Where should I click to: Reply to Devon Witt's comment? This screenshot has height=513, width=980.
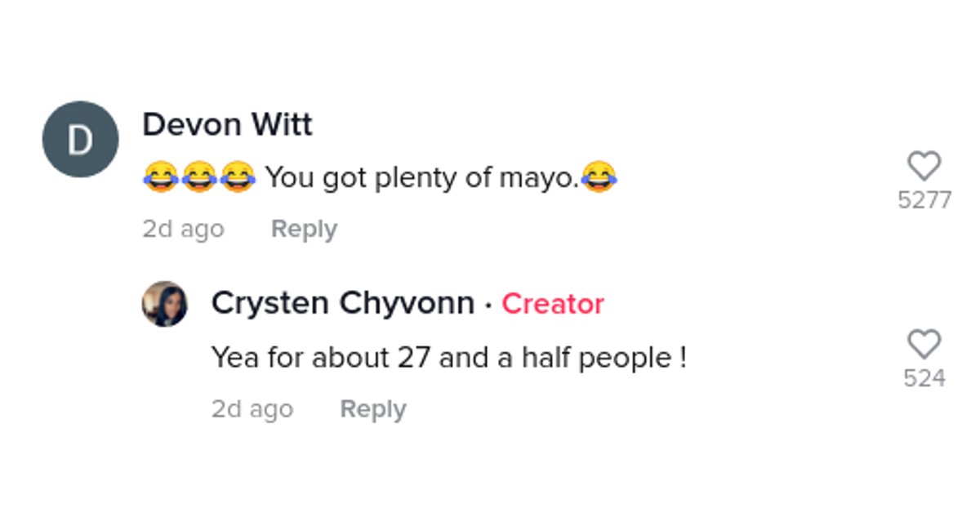(304, 230)
